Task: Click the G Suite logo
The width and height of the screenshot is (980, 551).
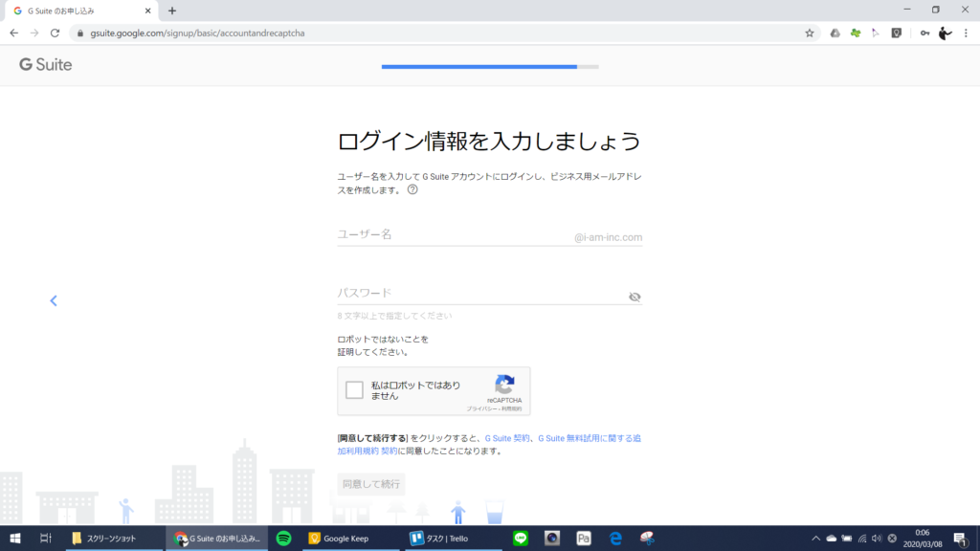Action: (x=46, y=64)
